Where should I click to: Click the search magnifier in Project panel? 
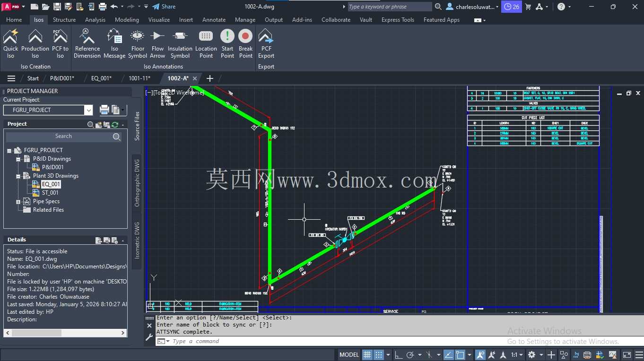tap(117, 137)
